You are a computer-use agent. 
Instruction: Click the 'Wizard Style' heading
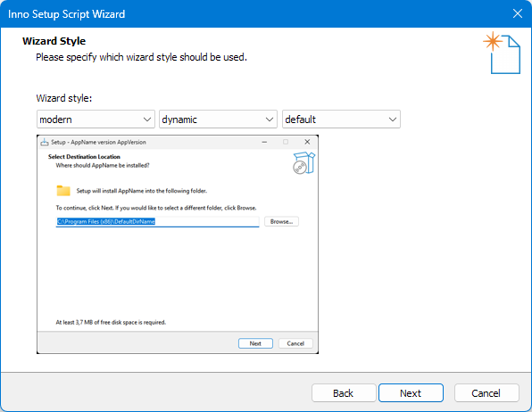pyautogui.click(x=54, y=41)
